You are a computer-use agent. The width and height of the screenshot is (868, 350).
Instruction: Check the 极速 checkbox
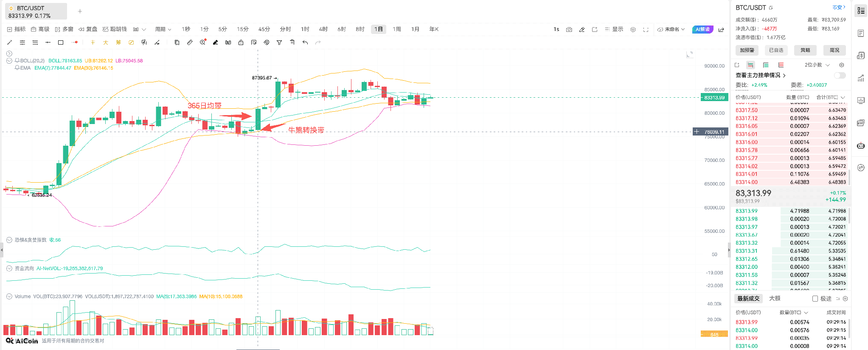[815, 299]
